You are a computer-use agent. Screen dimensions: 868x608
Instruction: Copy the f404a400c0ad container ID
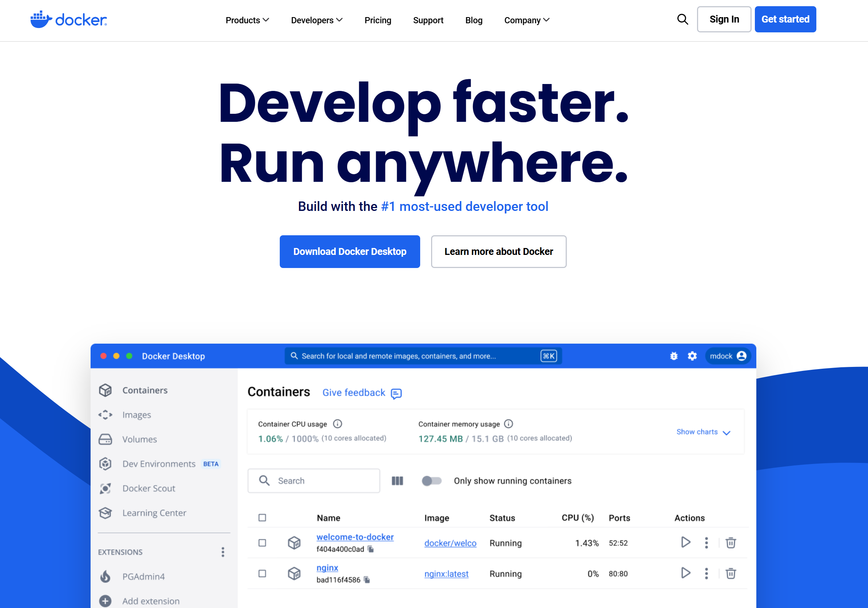(x=371, y=549)
